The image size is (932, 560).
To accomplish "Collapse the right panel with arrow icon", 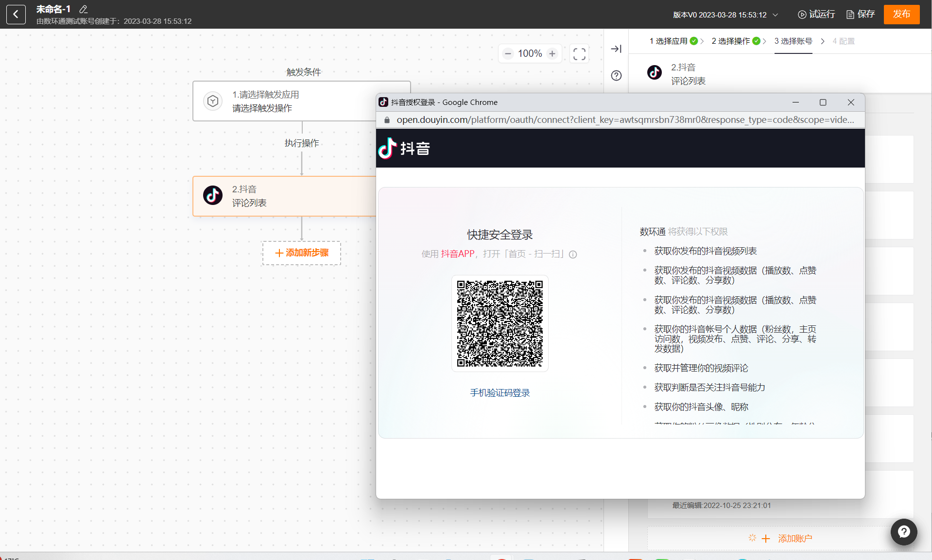I will [x=616, y=49].
